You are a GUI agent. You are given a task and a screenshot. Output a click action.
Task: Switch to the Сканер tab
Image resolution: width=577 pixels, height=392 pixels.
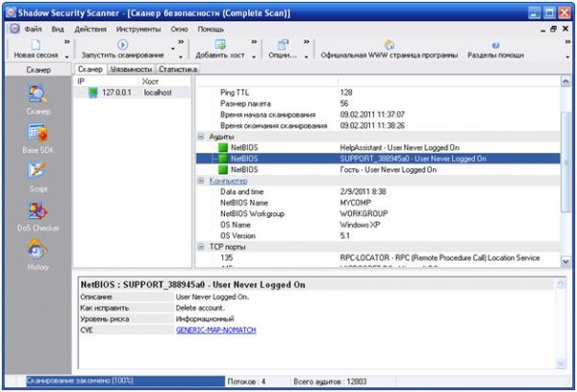pos(90,69)
